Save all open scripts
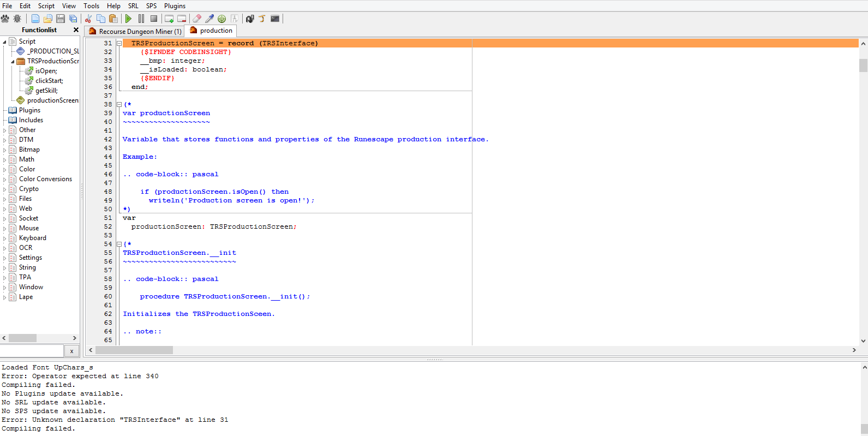 tap(73, 19)
